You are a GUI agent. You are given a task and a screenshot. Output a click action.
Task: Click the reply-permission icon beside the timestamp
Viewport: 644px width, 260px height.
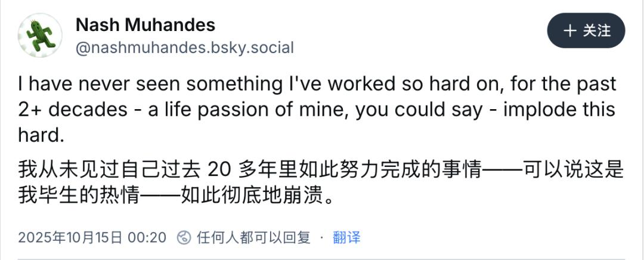point(184,237)
